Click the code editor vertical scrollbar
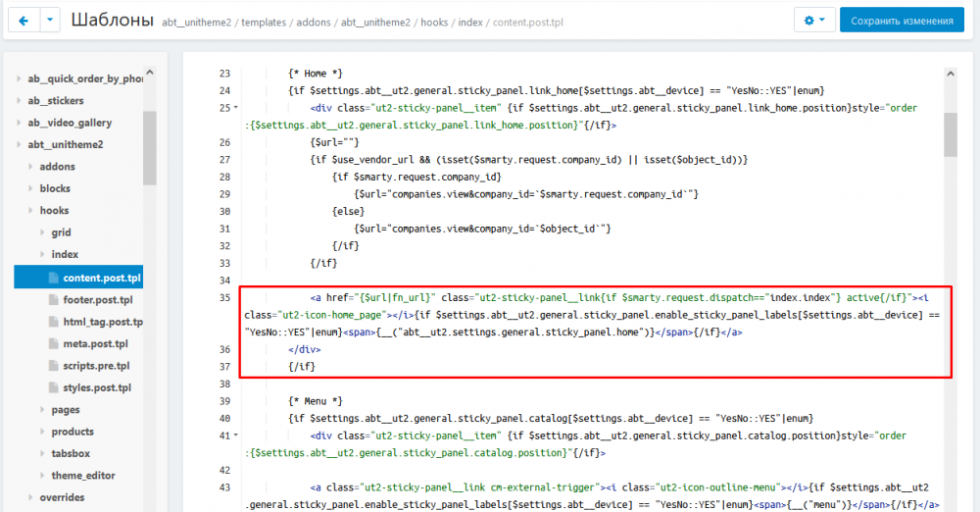Viewport: 980px width, 512px height. coord(950,134)
